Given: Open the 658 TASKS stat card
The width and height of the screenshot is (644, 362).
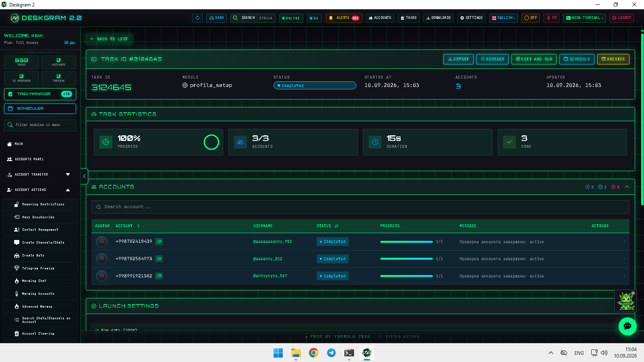Looking at the screenshot, I should 21,62.
